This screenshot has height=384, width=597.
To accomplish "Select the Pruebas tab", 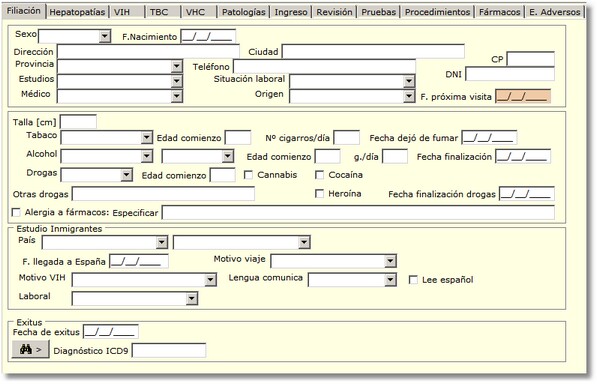I will pyautogui.click(x=379, y=12).
